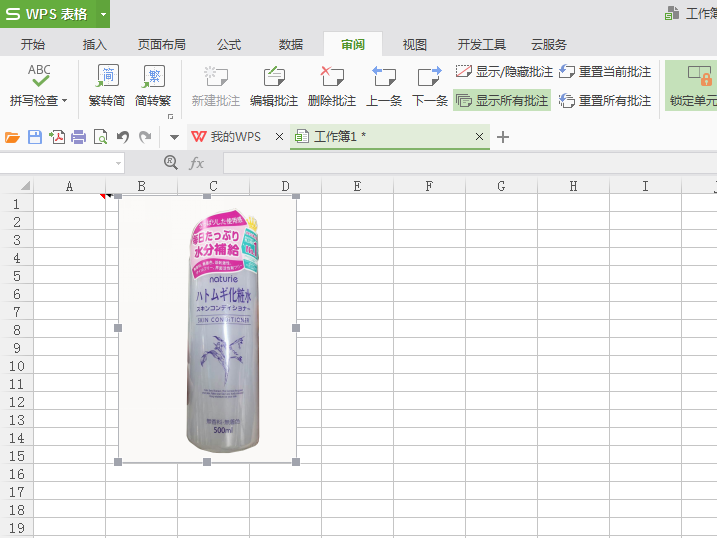Switch to the 数据 ribbon tab
Screen dimensions: 717x538
point(291,44)
